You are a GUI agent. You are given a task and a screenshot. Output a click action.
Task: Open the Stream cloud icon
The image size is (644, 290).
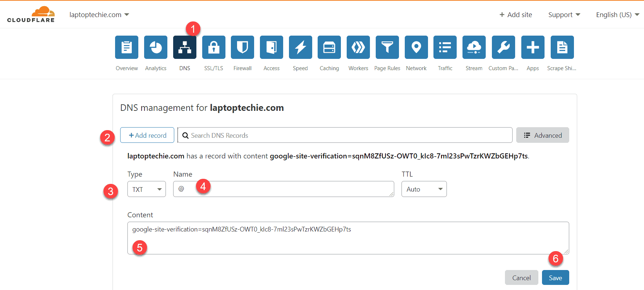(474, 47)
